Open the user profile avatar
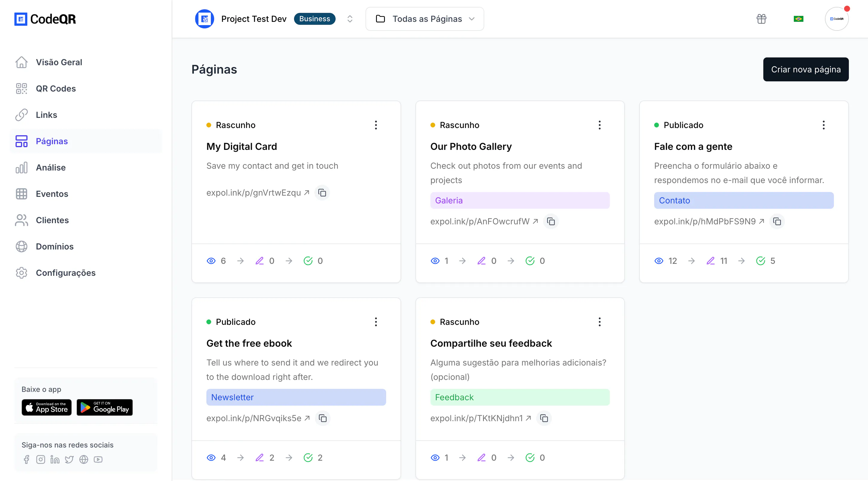The height and width of the screenshot is (481, 868). coord(836,19)
